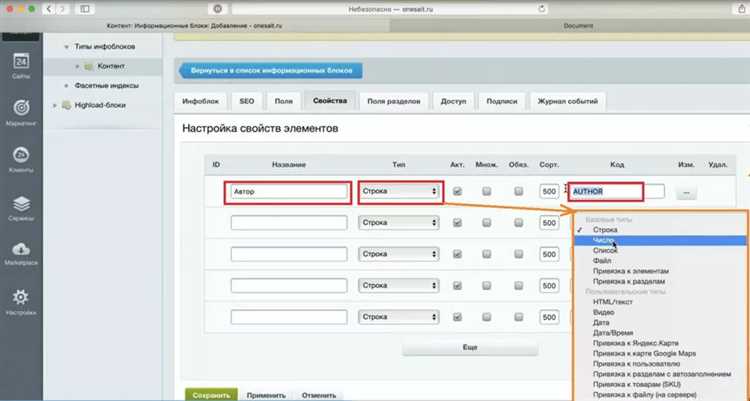This screenshot has width=750, height=401.
Task: Open the Сайты calendar icon in the sidebar
Action: tap(21, 62)
